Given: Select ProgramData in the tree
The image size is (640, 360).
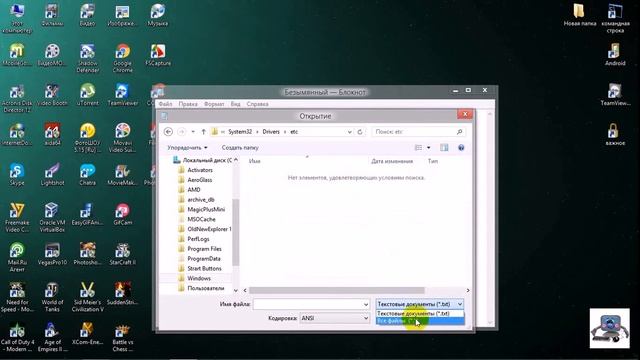Looking at the screenshot, I should (204, 259).
